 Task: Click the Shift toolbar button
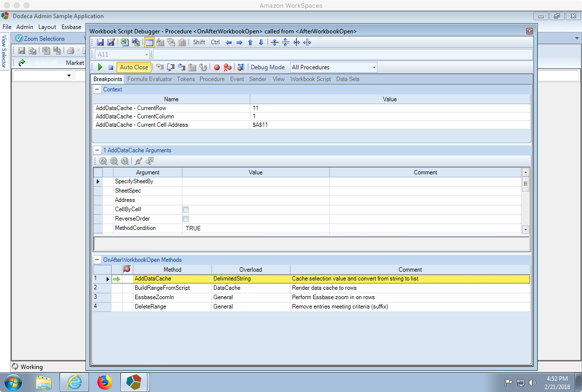coord(199,42)
